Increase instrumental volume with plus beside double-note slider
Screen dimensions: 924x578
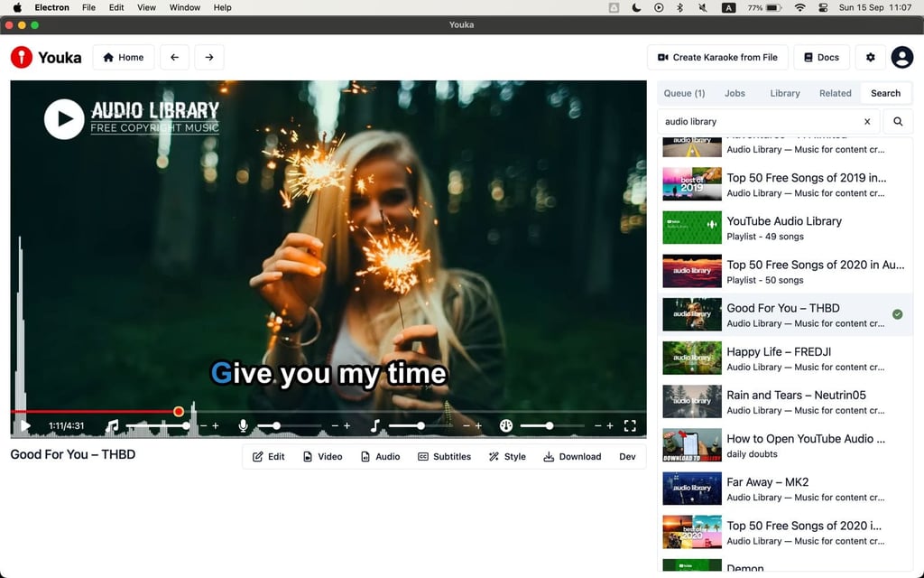[216, 426]
